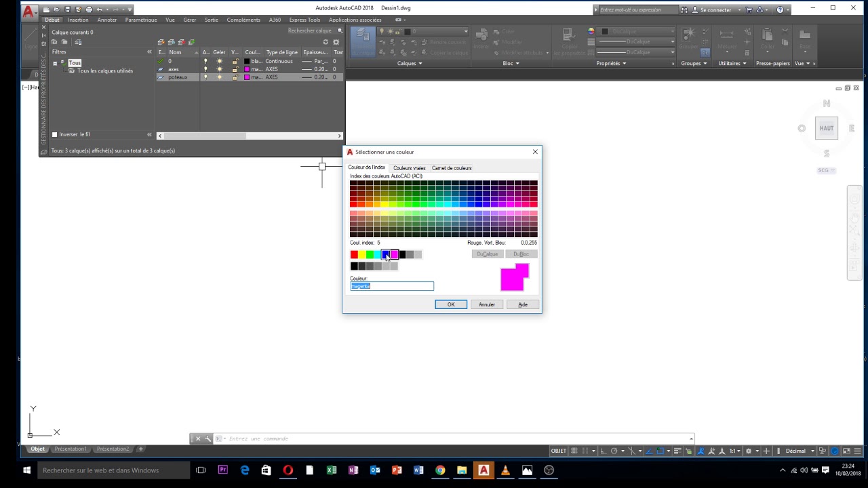Open Windows Start menu
Image resolution: width=868 pixels, height=488 pixels.
(26, 470)
